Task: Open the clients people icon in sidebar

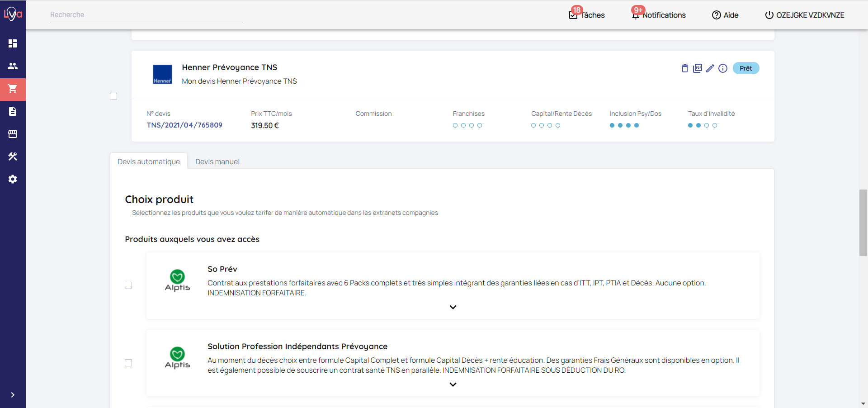Action: 13,66
